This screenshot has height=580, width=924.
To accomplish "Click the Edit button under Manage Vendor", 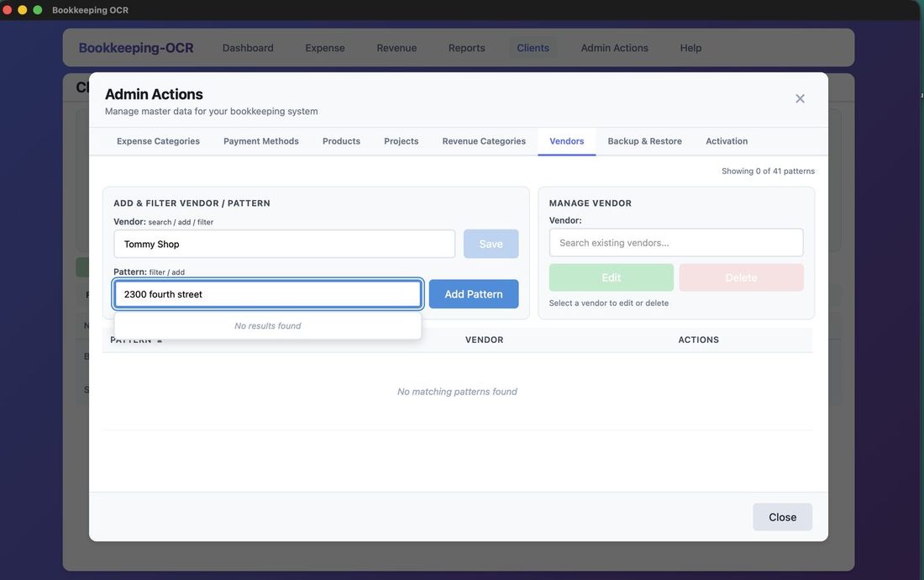I will click(x=611, y=277).
